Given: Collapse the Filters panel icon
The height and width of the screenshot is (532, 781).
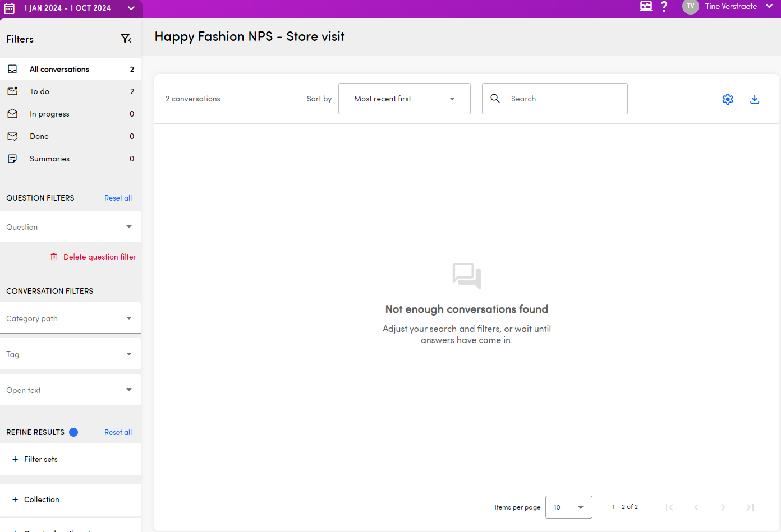Looking at the screenshot, I should (x=126, y=39).
